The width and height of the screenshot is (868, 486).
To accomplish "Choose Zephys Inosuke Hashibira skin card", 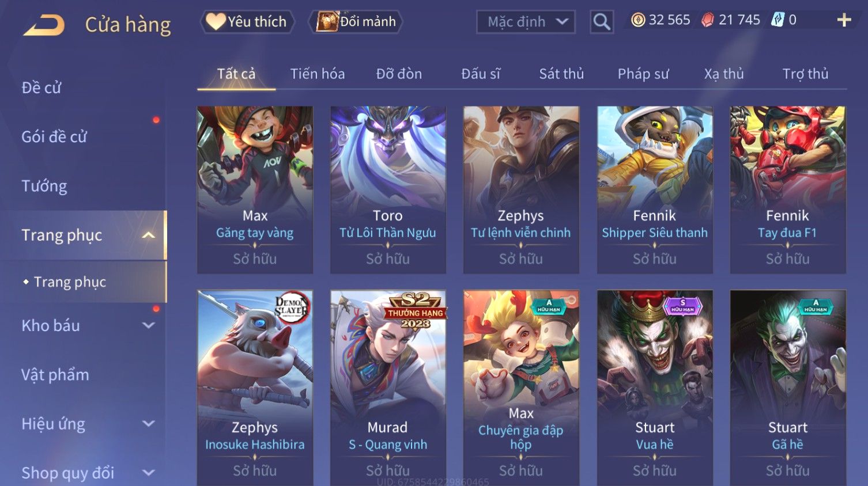I will (x=255, y=388).
